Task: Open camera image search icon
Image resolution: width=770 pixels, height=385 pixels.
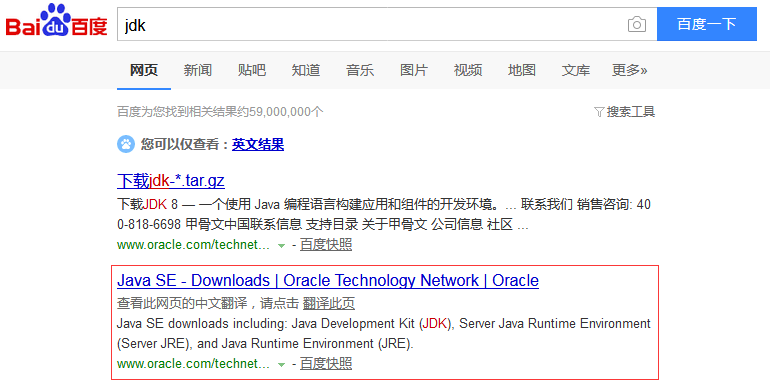Action: pyautogui.click(x=636, y=25)
